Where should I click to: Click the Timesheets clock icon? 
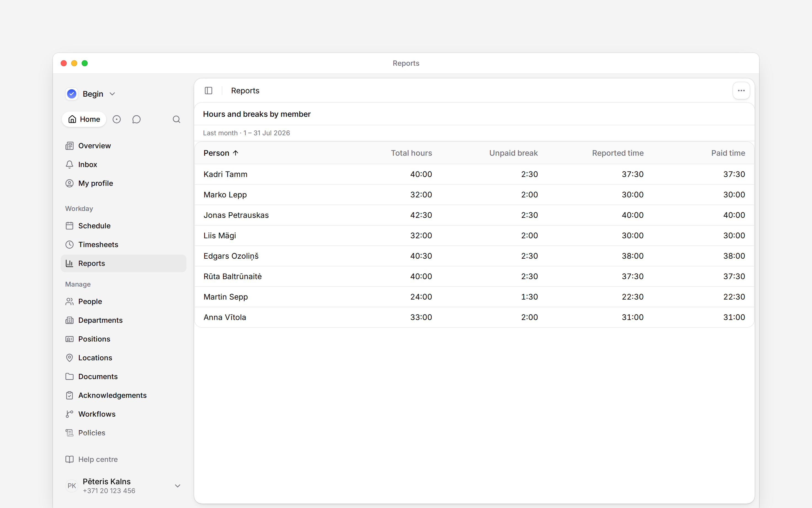70,245
